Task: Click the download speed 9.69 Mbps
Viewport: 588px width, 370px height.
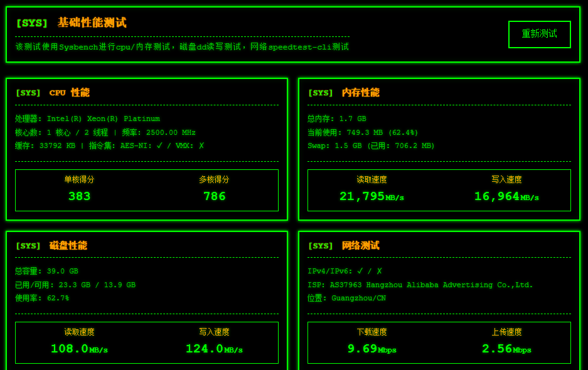Action: (372, 349)
